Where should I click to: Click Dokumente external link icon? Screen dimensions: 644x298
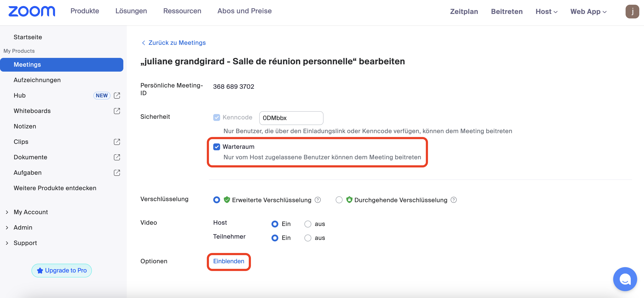pyautogui.click(x=117, y=157)
